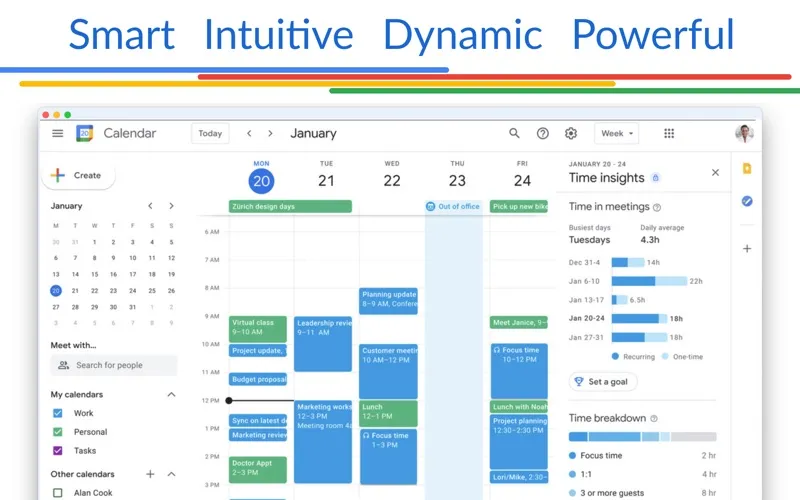Enable the Alan Cook calendar checkbox
The width and height of the screenshot is (800, 500).
pos(58,493)
